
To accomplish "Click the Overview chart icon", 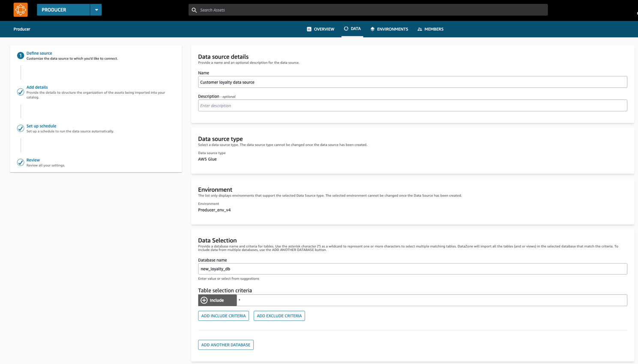I will coord(309,29).
